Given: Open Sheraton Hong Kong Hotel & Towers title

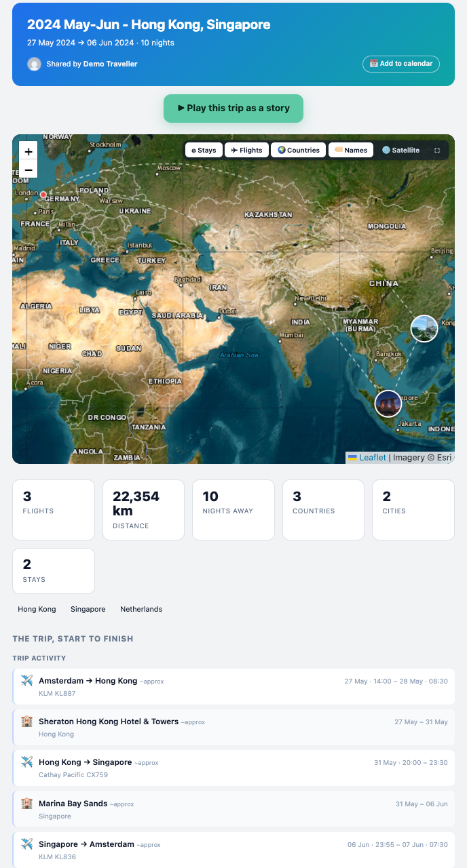Looking at the screenshot, I should click(109, 722).
